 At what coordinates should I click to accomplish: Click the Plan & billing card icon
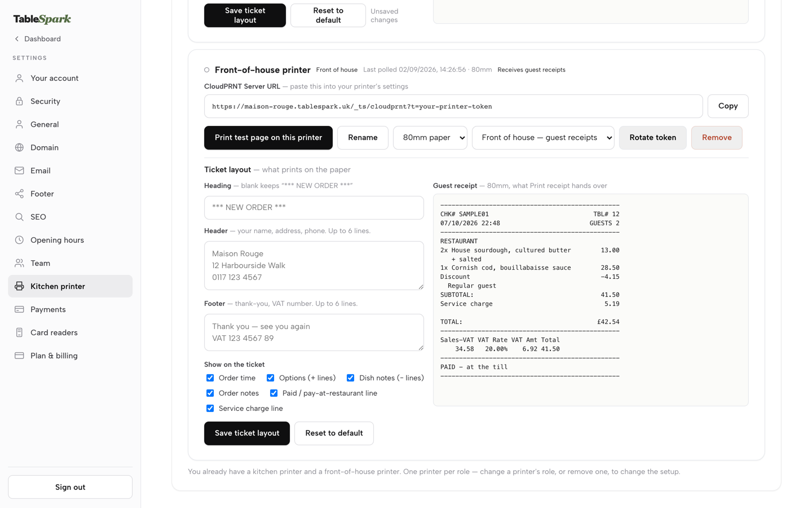pyautogui.click(x=19, y=356)
